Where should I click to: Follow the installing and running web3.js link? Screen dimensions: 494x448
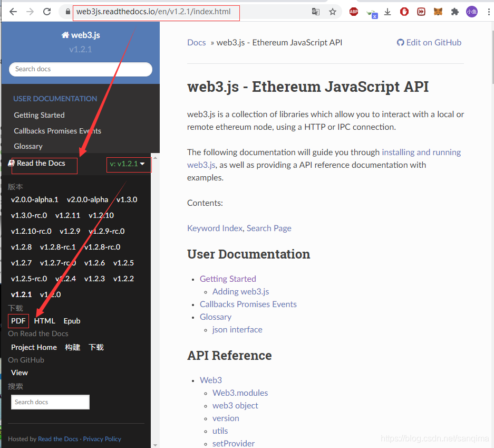tap(421, 152)
